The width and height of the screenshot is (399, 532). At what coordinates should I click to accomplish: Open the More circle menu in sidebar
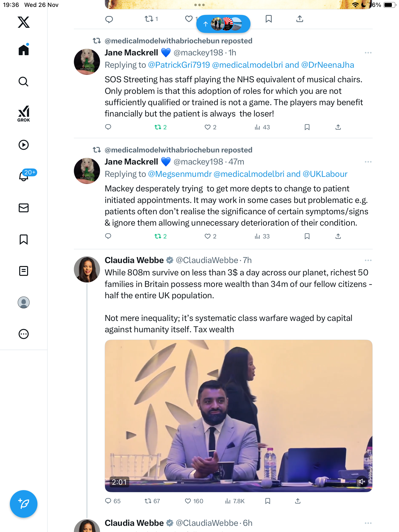pos(24,334)
